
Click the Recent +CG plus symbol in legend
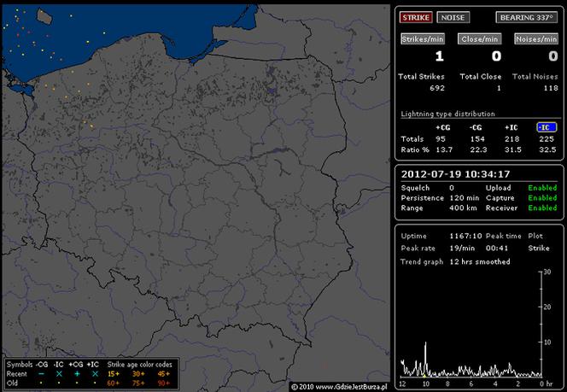tap(77, 373)
